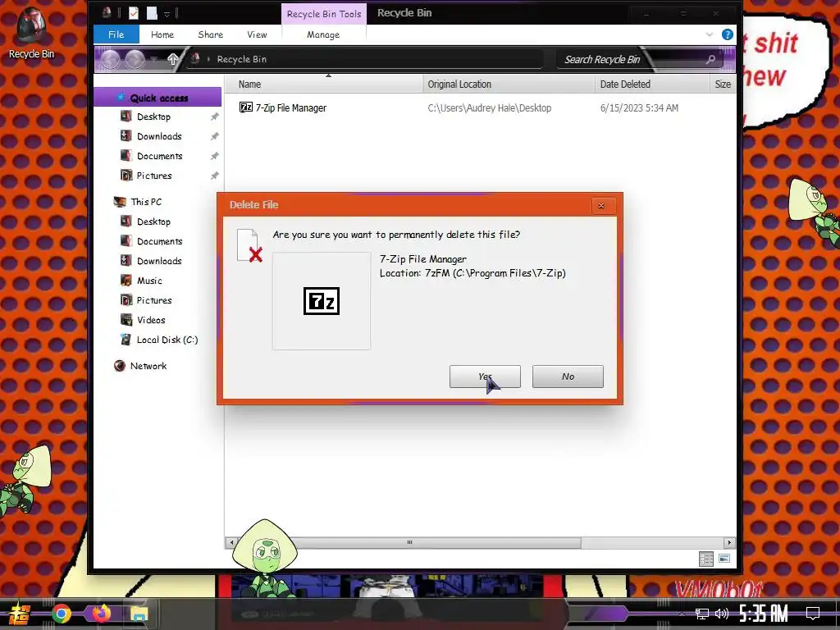This screenshot has width=840, height=630.
Task: Click the address bar Recycle Bin icon
Action: [x=195, y=58]
